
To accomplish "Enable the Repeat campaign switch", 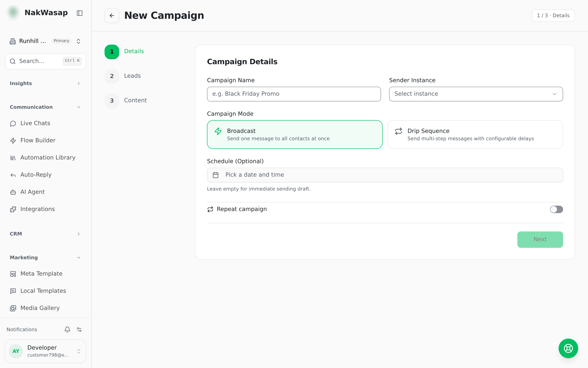I will click(556, 209).
